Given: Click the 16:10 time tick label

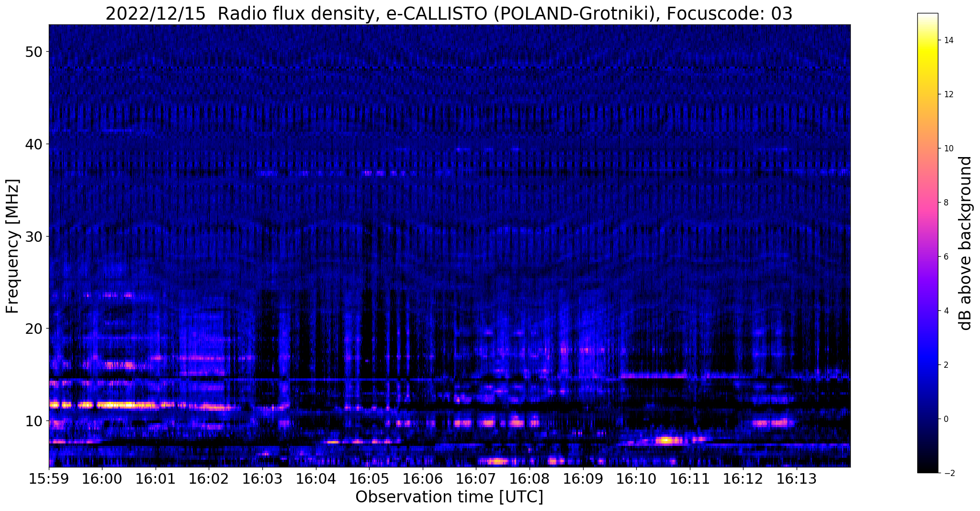Looking at the screenshot, I should [636, 478].
